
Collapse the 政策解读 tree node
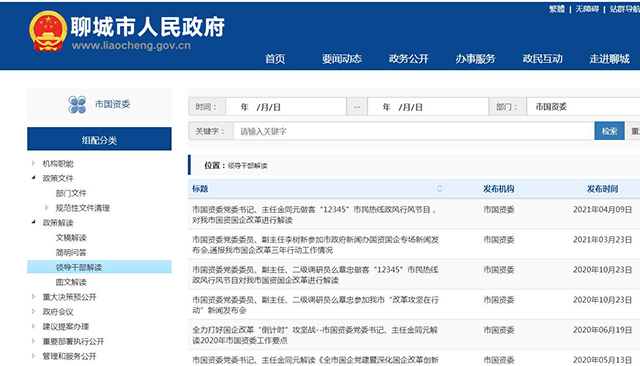click(x=33, y=222)
